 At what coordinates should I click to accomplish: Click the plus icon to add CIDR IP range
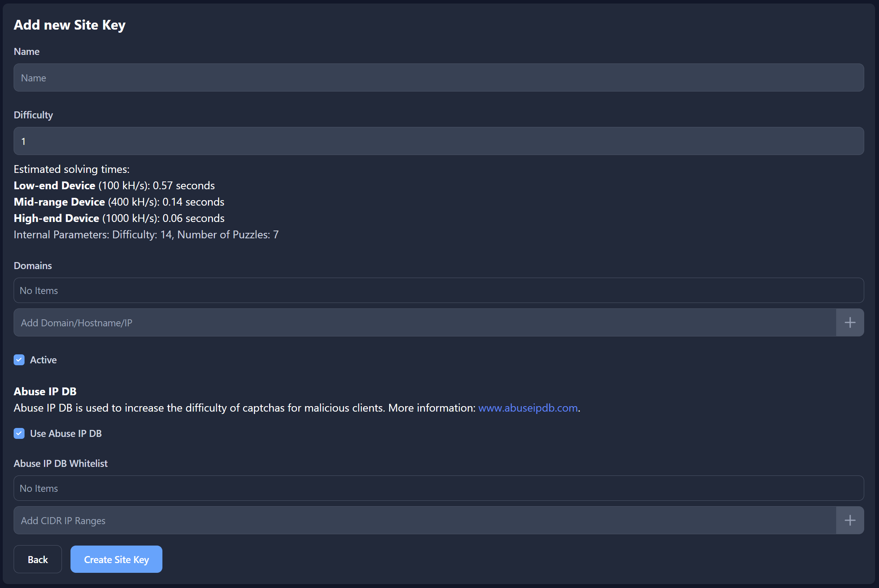(x=849, y=520)
